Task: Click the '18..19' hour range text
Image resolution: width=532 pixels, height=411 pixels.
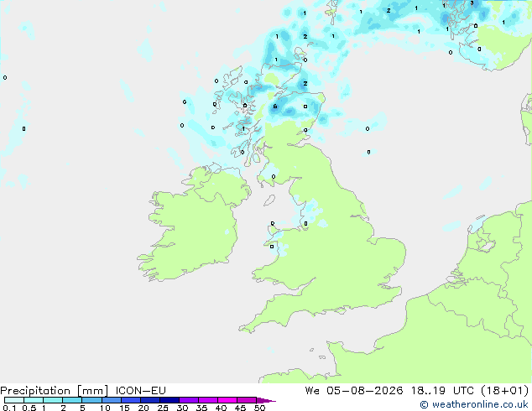Action: tap(429, 391)
